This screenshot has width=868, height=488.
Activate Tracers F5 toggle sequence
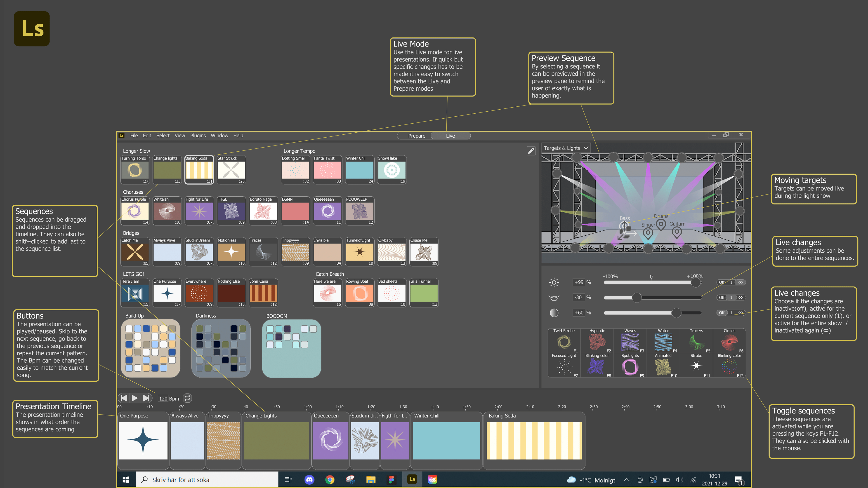click(x=696, y=341)
